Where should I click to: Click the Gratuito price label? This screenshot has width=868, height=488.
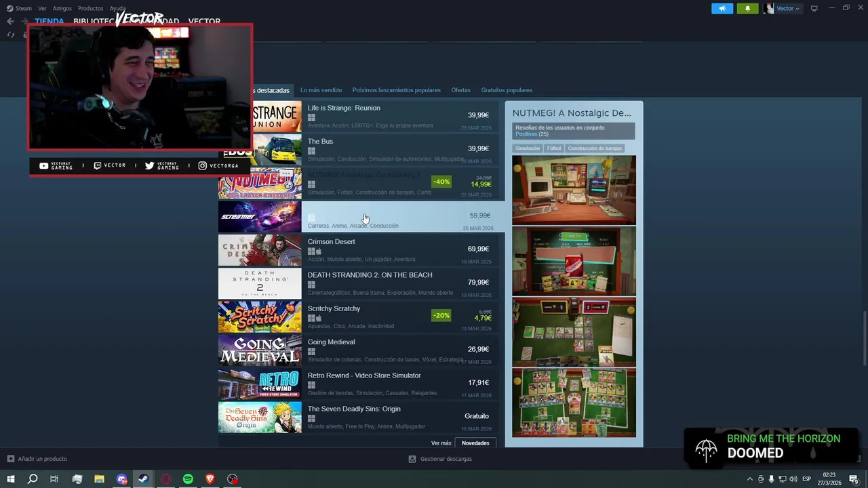click(477, 416)
